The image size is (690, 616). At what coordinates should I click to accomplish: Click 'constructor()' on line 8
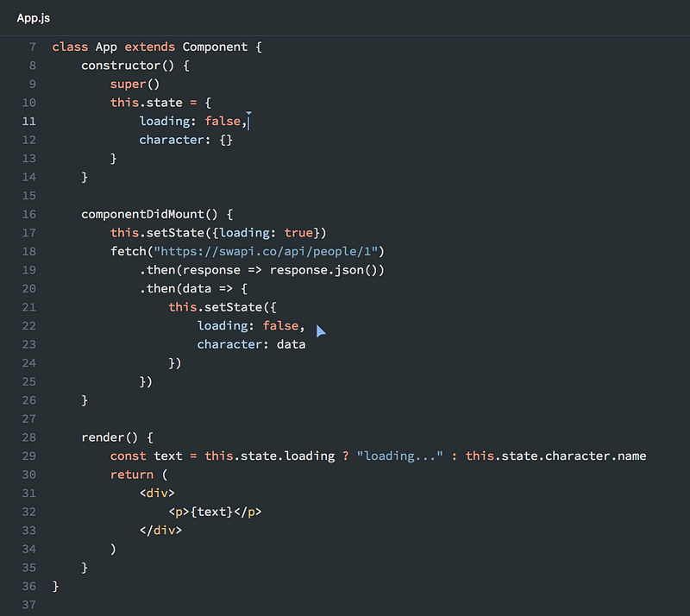coord(128,66)
